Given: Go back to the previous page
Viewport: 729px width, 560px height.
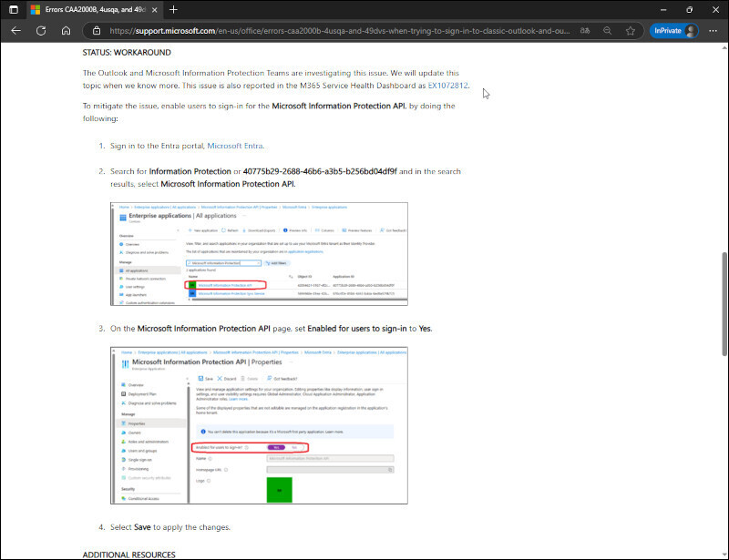Looking at the screenshot, I should (15, 31).
